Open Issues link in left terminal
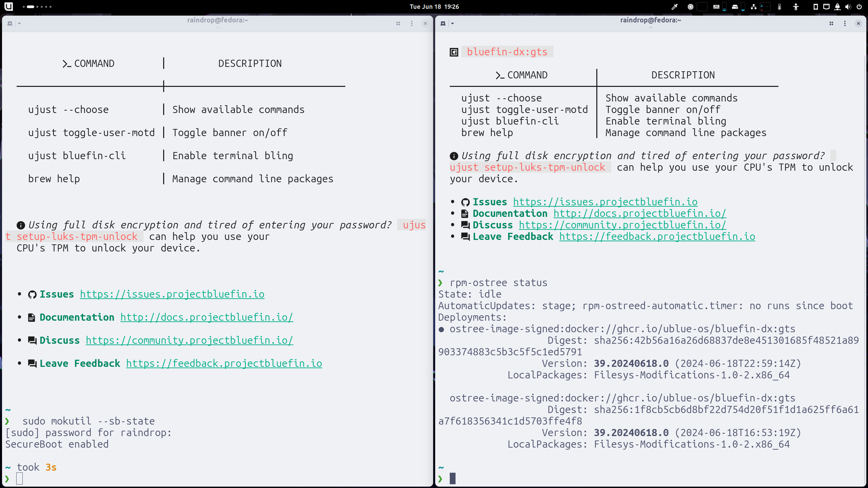 pyautogui.click(x=172, y=294)
